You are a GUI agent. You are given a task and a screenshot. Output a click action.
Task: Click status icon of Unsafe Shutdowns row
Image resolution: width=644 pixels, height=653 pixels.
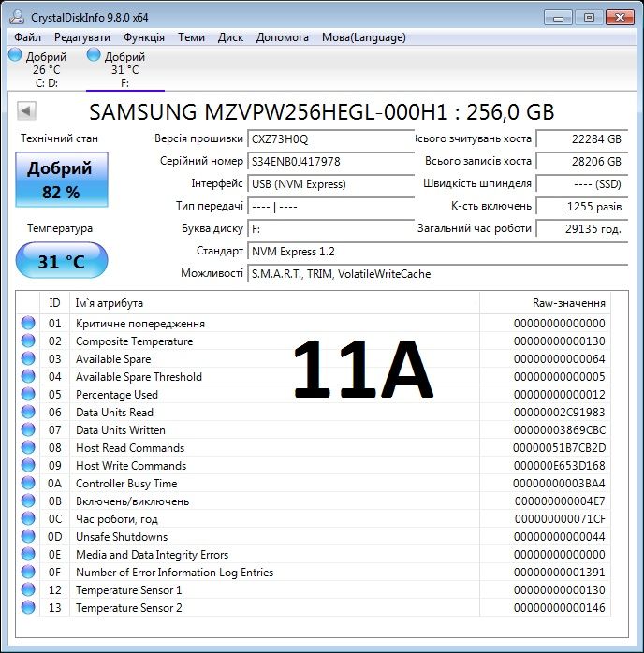point(28,536)
